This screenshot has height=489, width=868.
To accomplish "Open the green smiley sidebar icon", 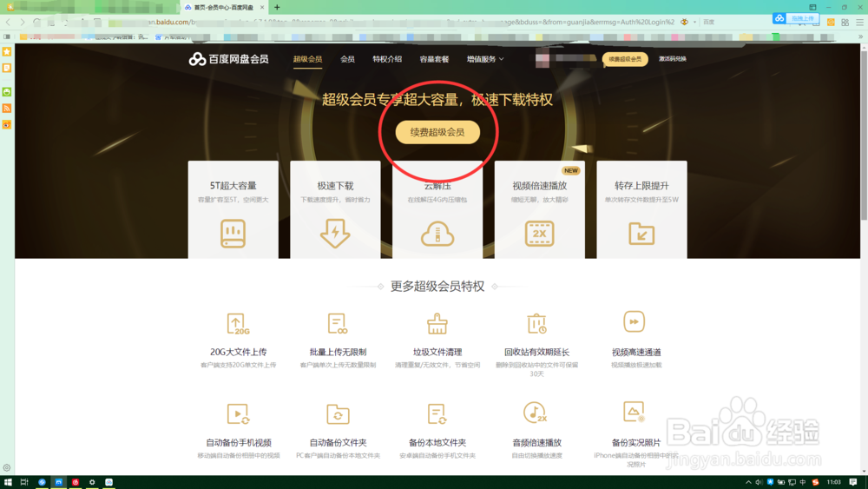I will click(7, 92).
